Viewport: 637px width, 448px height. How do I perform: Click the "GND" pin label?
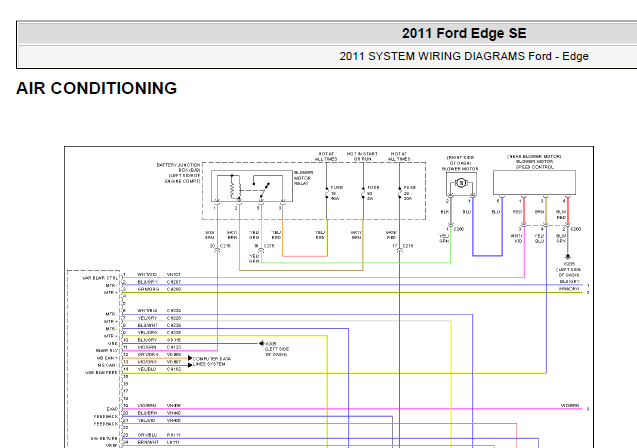[x=113, y=344]
